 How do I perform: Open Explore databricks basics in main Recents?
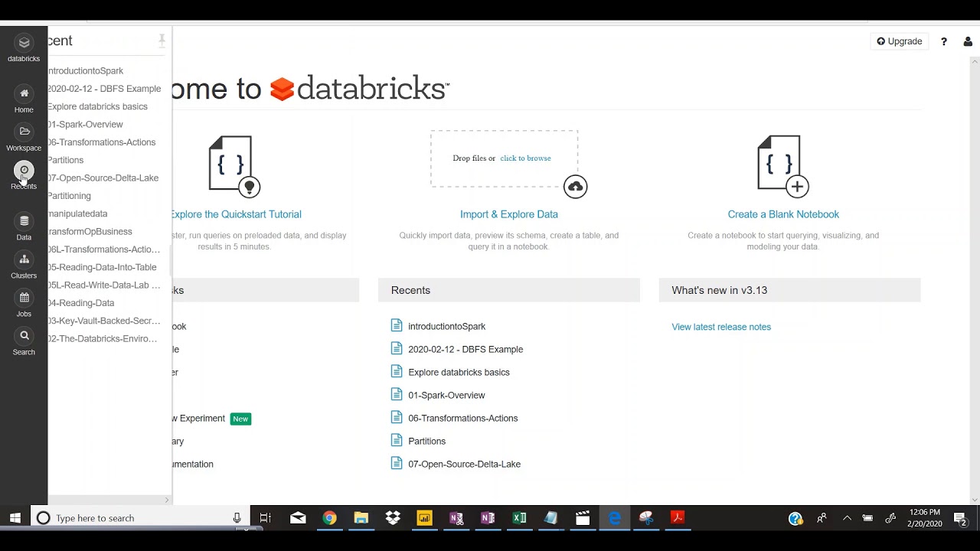tap(459, 372)
